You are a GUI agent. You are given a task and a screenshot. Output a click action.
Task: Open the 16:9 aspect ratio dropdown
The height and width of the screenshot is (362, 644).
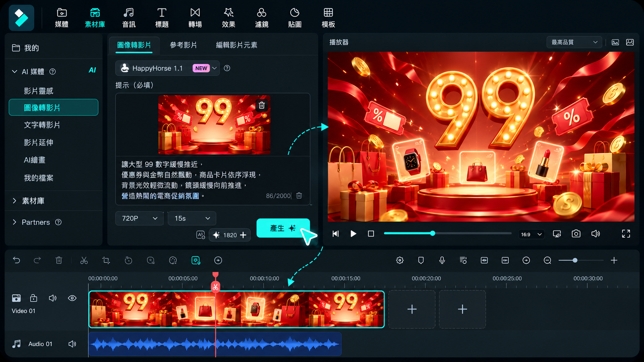tap(532, 234)
